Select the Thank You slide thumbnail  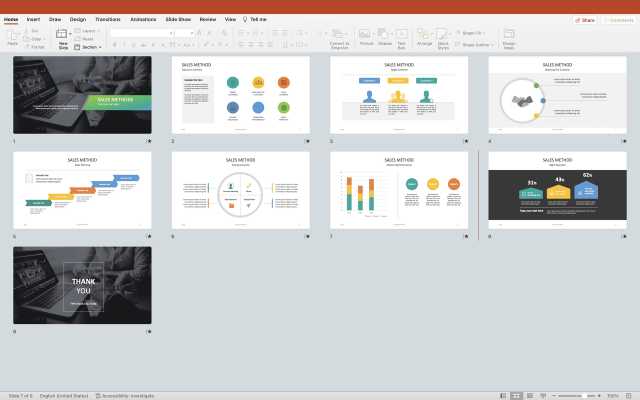point(82,285)
